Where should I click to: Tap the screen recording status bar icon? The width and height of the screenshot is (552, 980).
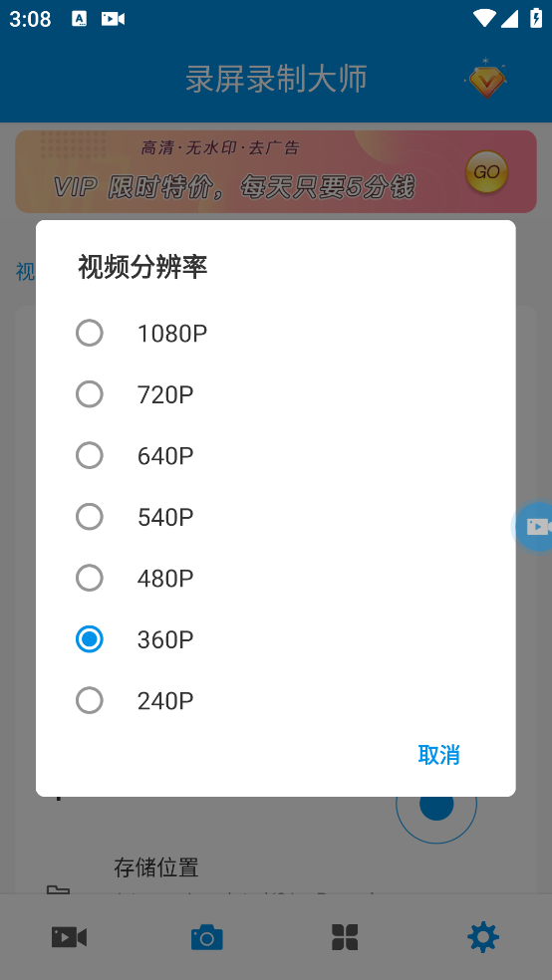coord(114,19)
